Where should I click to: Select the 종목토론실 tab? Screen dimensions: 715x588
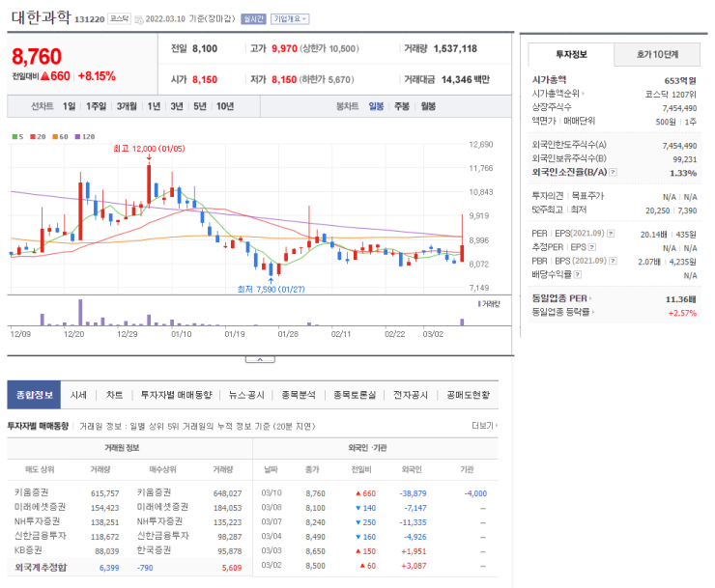[355, 395]
